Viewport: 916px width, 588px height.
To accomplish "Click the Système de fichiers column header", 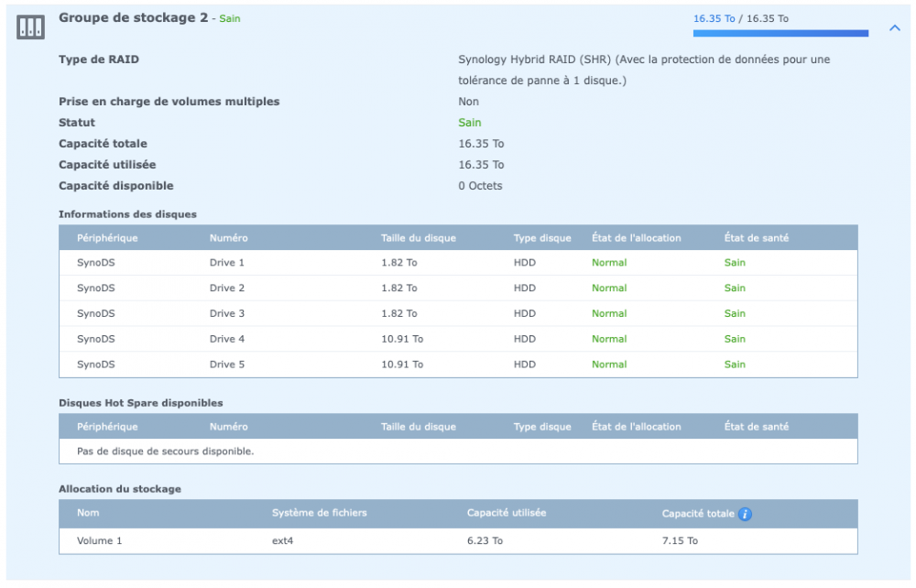I will (x=319, y=513).
